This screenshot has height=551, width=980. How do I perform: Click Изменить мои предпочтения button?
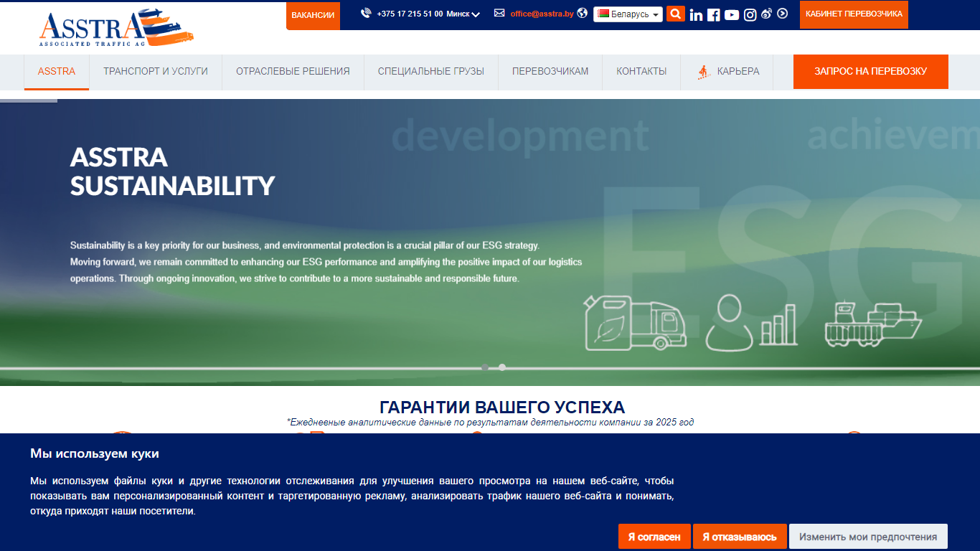[868, 537]
